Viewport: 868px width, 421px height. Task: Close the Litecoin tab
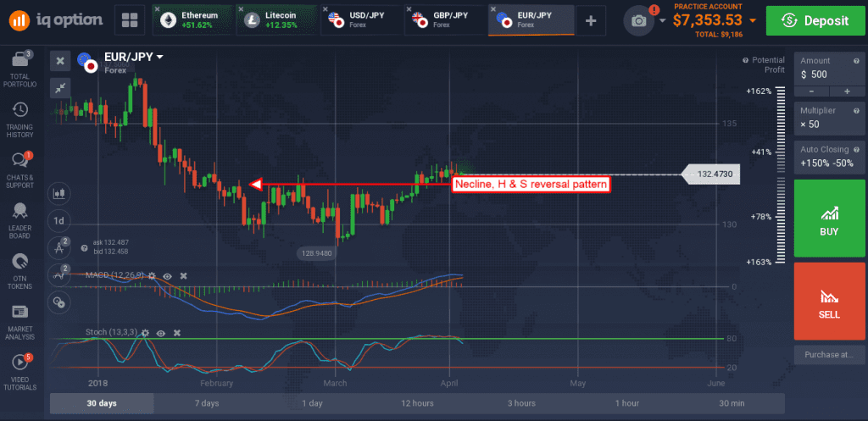(241, 9)
